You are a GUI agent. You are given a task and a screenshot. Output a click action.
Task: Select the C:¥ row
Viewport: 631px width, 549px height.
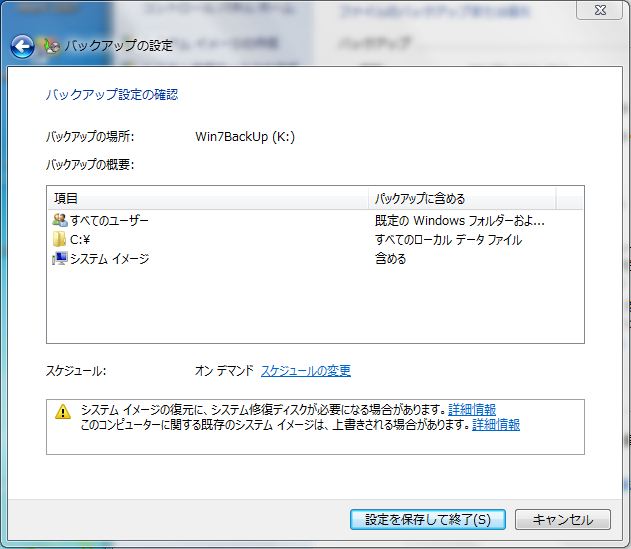[315, 239]
